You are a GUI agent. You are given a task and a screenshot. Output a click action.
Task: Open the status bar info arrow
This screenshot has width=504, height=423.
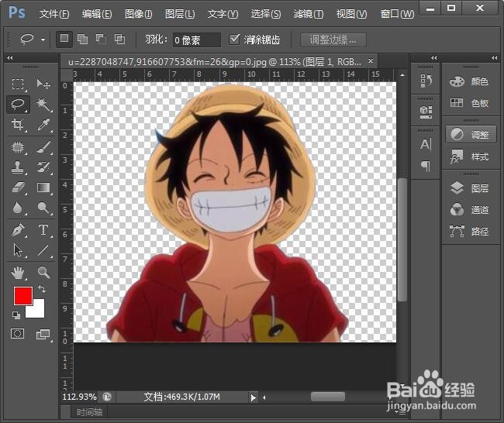254,397
